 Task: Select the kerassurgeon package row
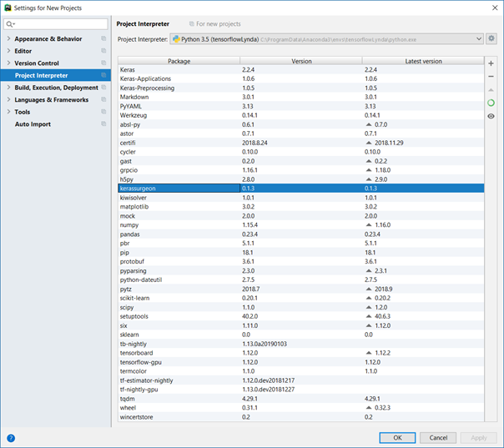[301, 189]
